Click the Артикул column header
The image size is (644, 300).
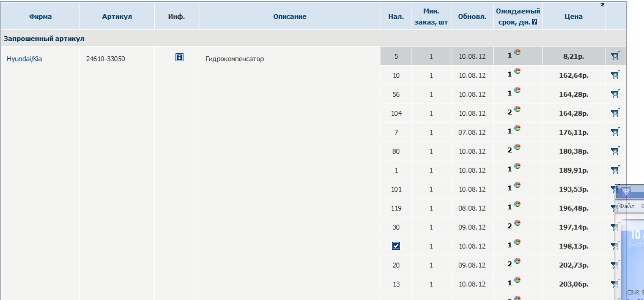(x=117, y=17)
